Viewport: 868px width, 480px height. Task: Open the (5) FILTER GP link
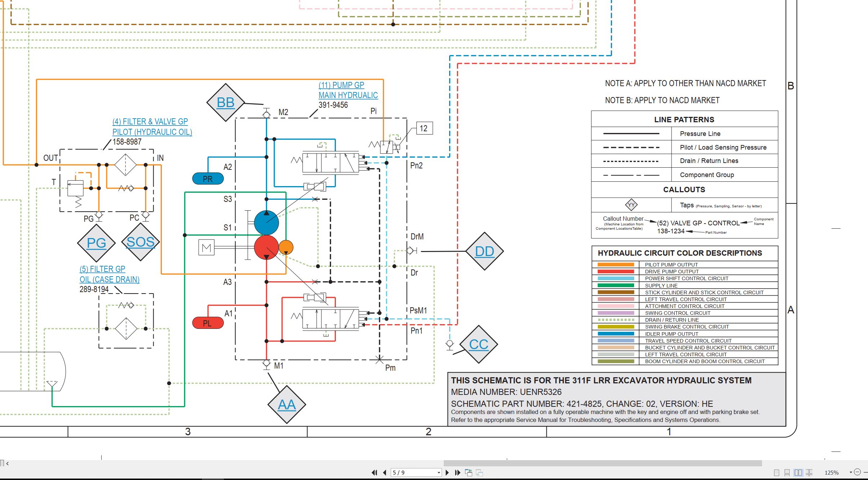pyautogui.click(x=102, y=269)
